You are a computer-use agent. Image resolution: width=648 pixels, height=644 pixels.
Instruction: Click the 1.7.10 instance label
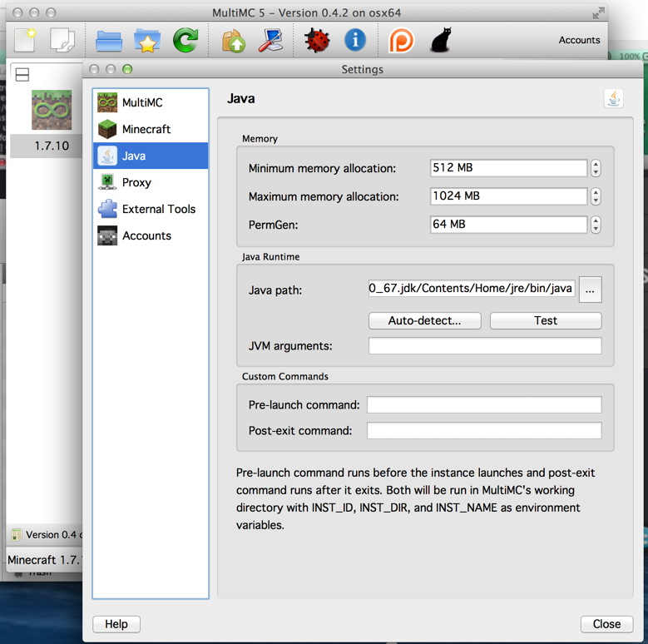coord(52,146)
